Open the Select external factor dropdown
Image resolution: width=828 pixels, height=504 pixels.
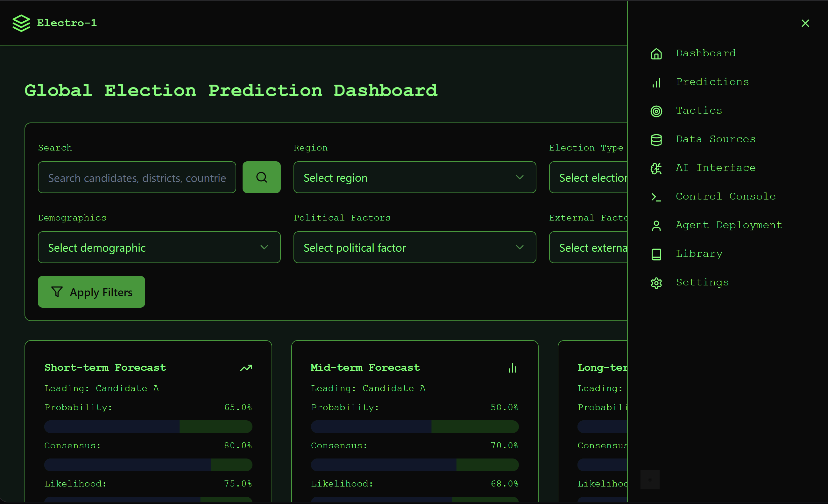point(588,247)
